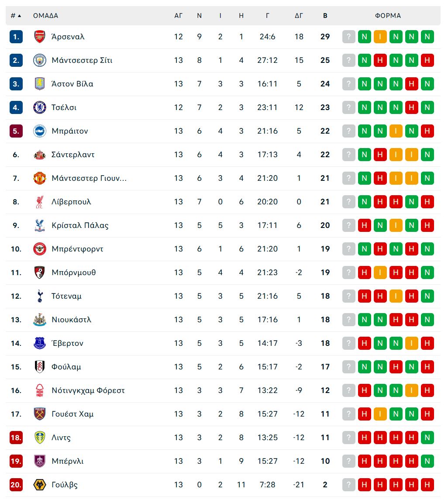The image size is (448, 500).
Task: Click the Arsenal club crest
Action: coord(40,37)
